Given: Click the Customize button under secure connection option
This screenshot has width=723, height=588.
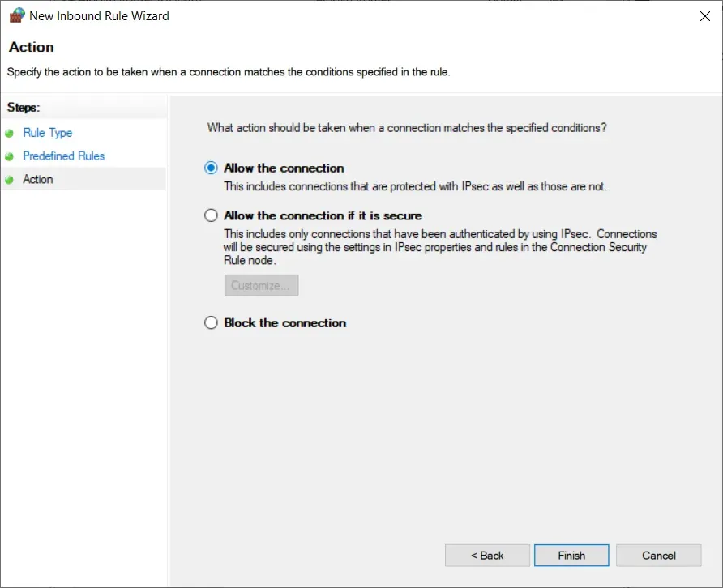Looking at the screenshot, I should click(260, 284).
